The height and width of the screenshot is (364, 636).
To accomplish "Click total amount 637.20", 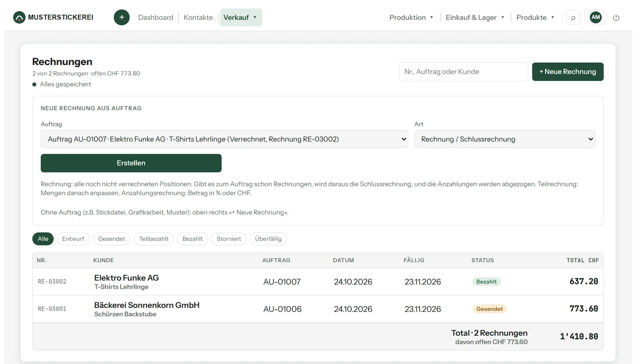I will pyautogui.click(x=584, y=281).
